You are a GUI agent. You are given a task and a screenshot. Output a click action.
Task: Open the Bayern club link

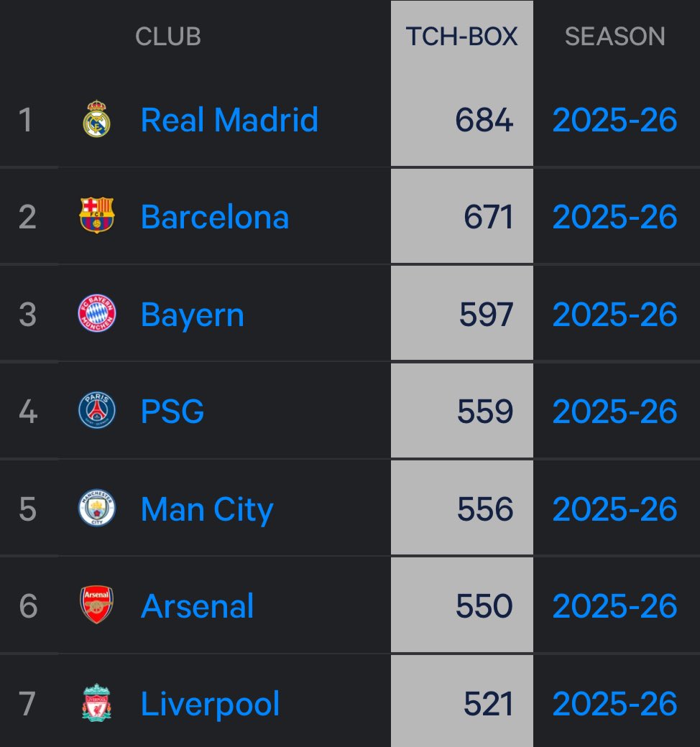(x=193, y=315)
